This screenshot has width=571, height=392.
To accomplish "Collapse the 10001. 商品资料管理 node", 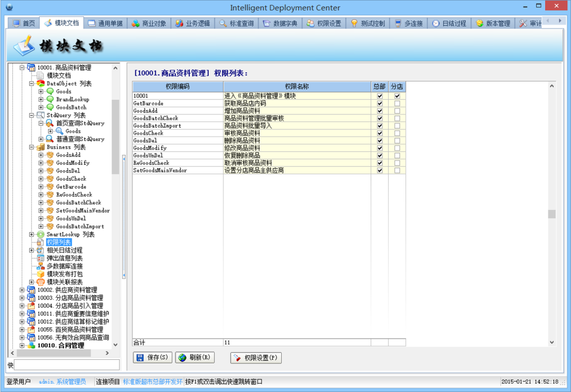I will click(22, 67).
